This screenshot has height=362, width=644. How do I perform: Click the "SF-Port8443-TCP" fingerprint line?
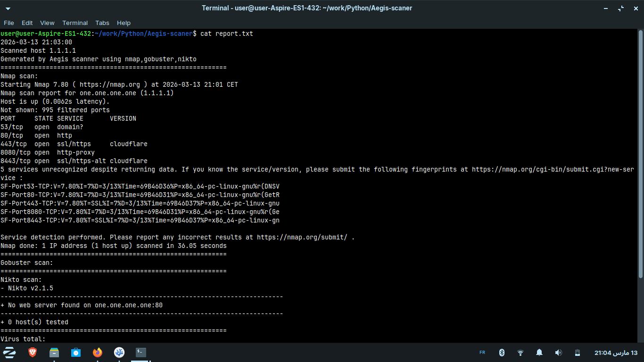point(140,220)
